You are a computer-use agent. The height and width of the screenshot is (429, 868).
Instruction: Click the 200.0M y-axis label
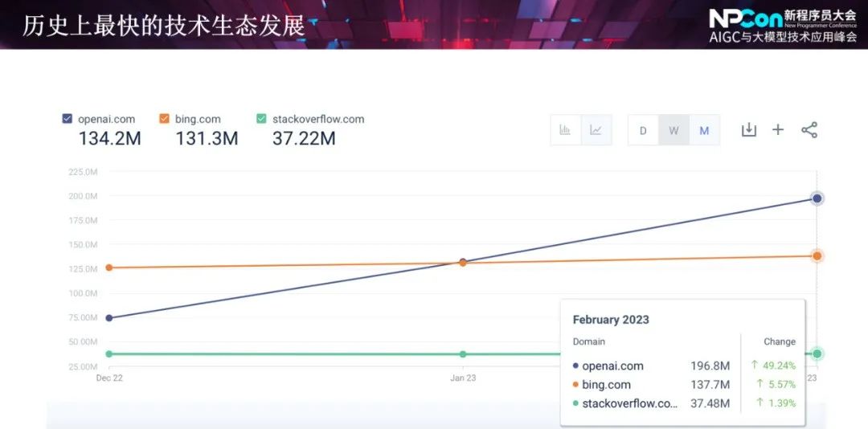pos(83,196)
